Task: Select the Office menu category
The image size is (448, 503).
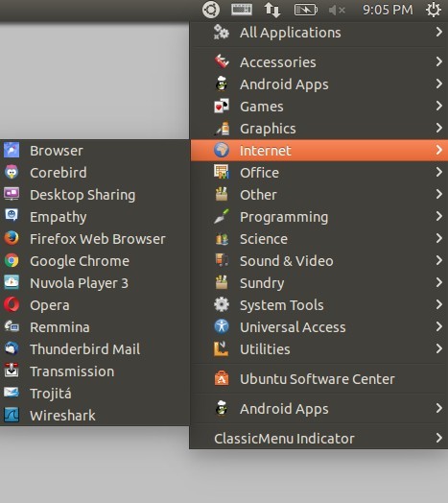Action: [319, 173]
